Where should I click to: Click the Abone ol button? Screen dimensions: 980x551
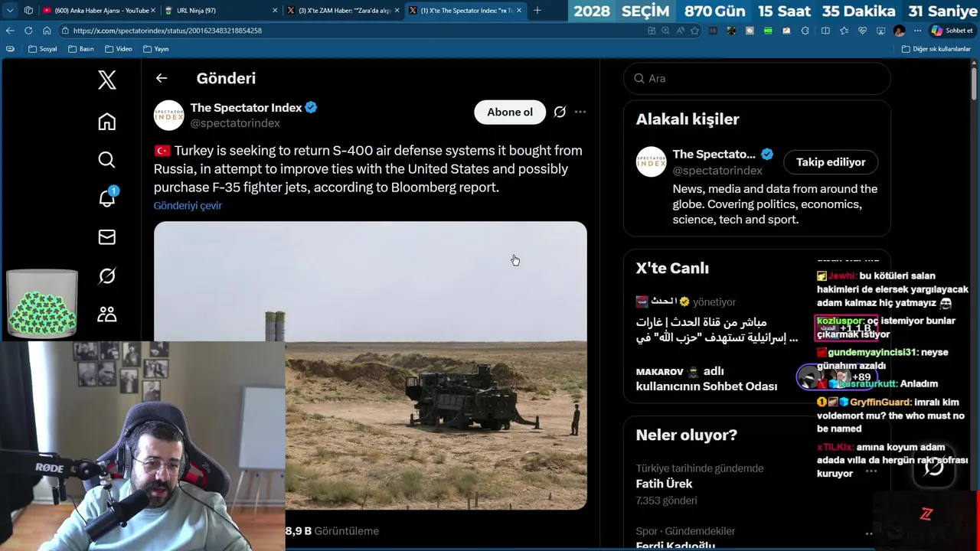[x=510, y=112]
